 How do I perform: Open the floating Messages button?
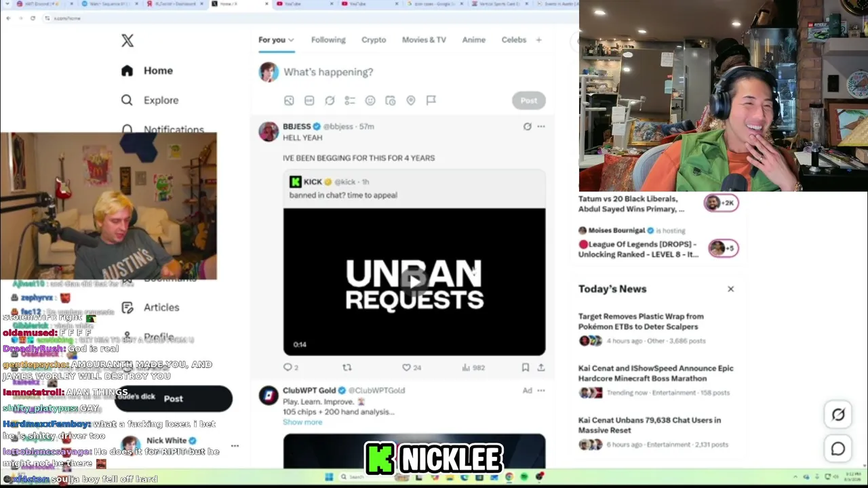[x=838, y=449]
